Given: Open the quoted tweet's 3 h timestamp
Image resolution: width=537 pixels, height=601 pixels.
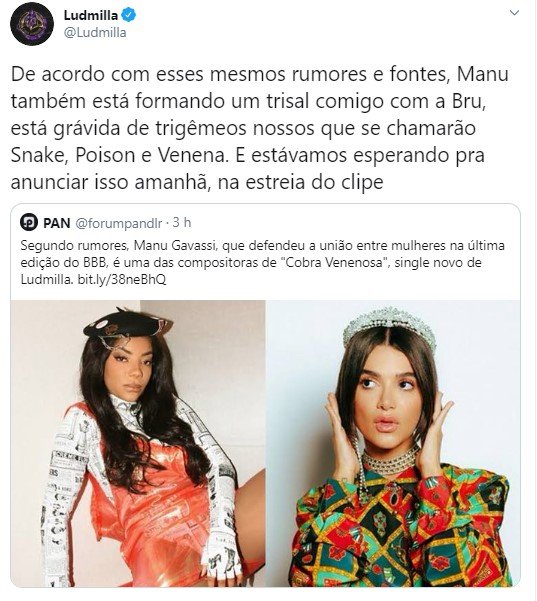Looking at the screenshot, I should click(182, 222).
